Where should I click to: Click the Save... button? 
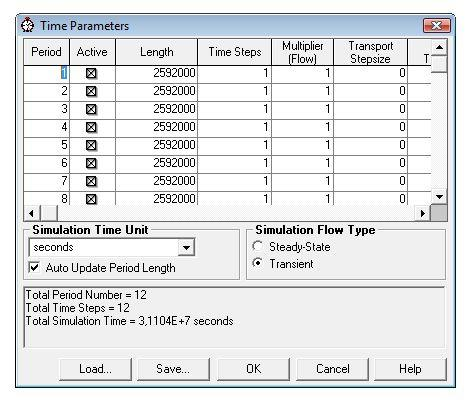pyautogui.click(x=173, y=369)
